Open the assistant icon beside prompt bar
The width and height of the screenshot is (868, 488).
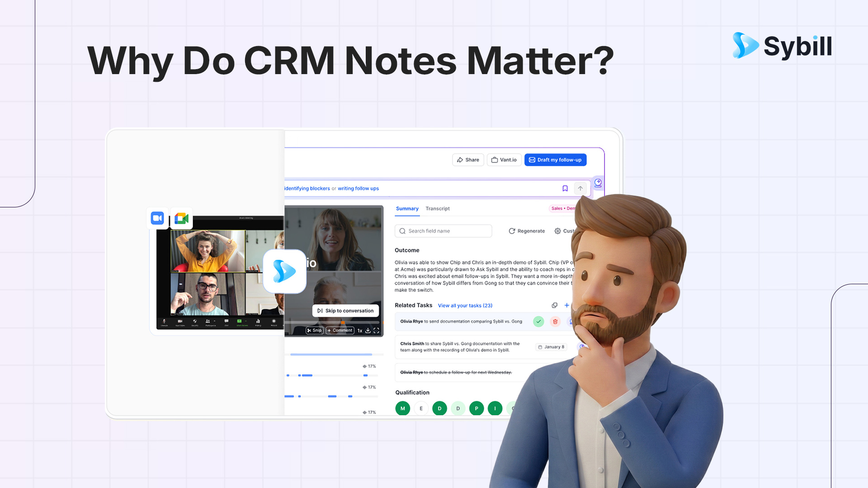click(x=598, y=183)
